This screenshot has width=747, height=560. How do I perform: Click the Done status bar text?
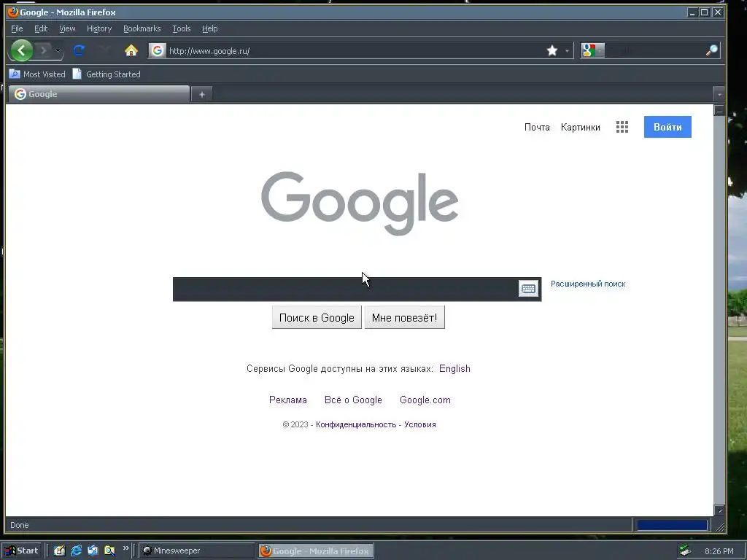(20, 525)
